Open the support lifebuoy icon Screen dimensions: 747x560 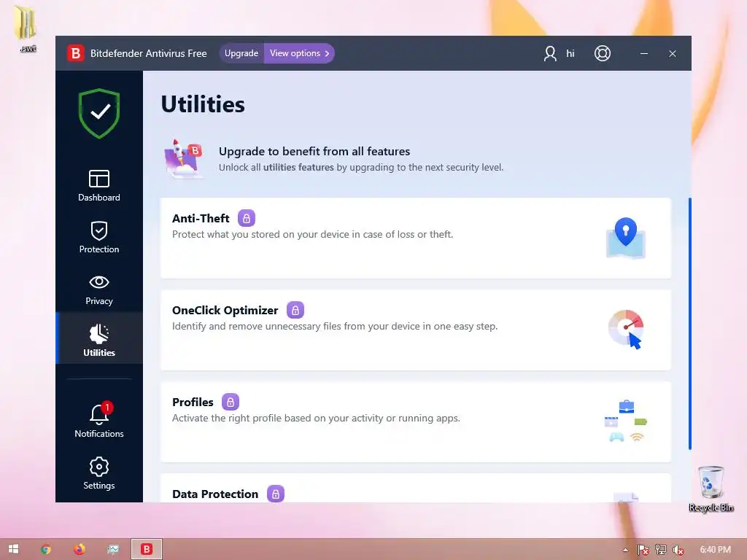click(x=602, y=53)
